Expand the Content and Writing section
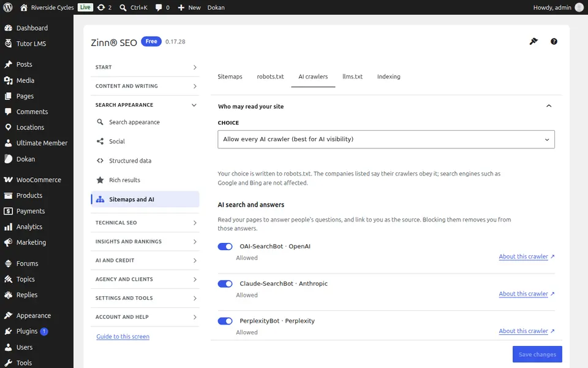 (x=145, y=86)
